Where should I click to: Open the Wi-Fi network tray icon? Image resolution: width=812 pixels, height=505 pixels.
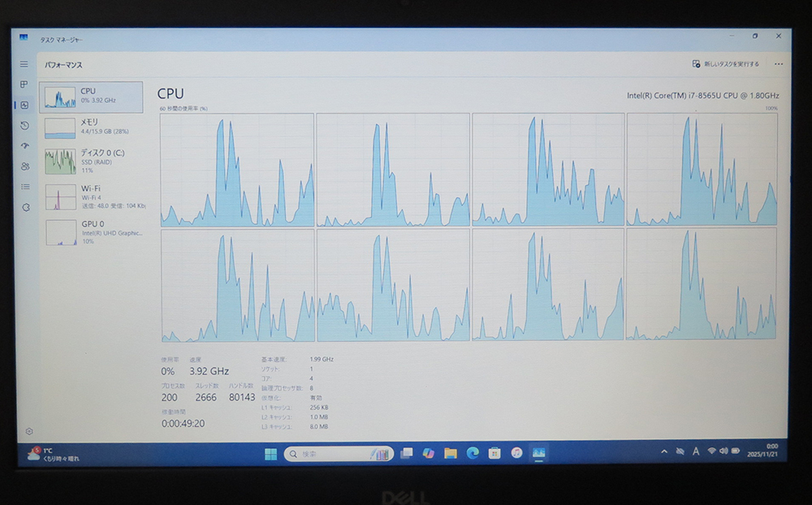click(x=712, y=451)
